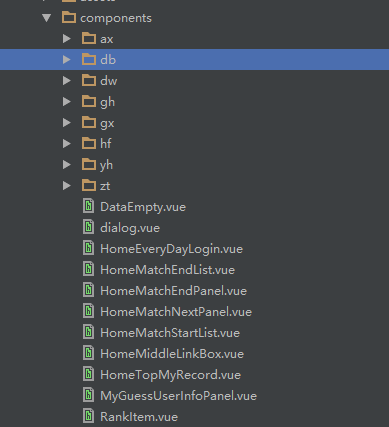The height and width of the screenshot is (427, 389).
Task: Expand the hf folder arrow
Action: point(67,144)
